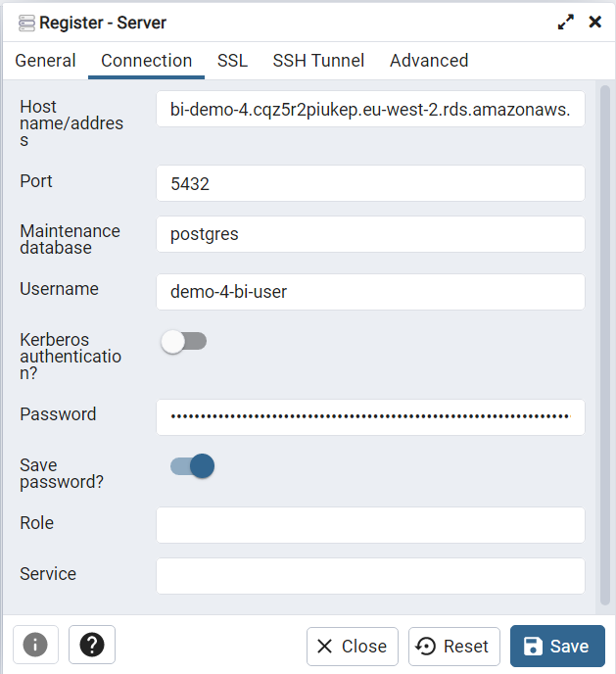
Task: Expand dialog to full screen
Action: click(x=565, y=22)
